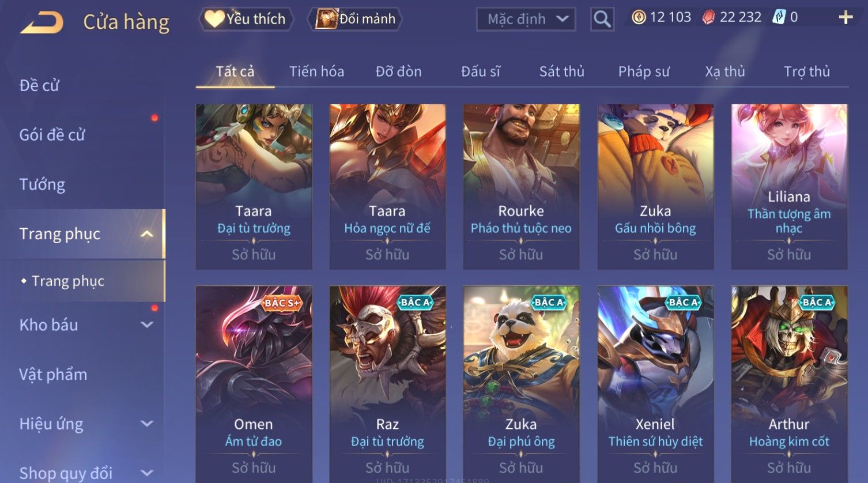Expand the Hiệu ứng sidebar section

click(147, 424)
